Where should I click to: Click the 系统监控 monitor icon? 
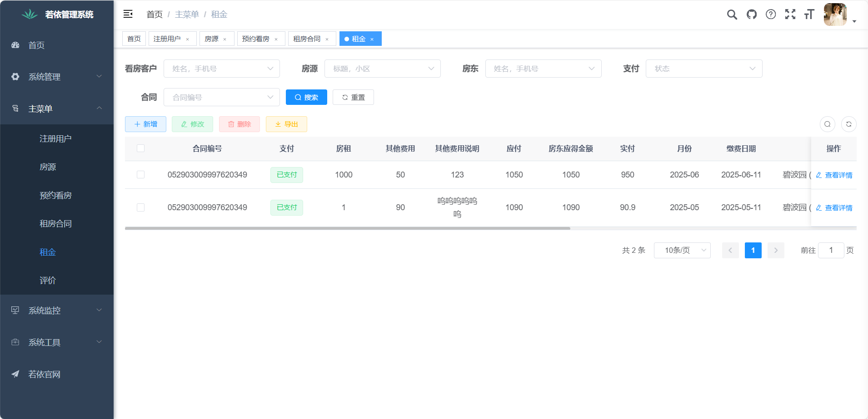tap(15, 310)
